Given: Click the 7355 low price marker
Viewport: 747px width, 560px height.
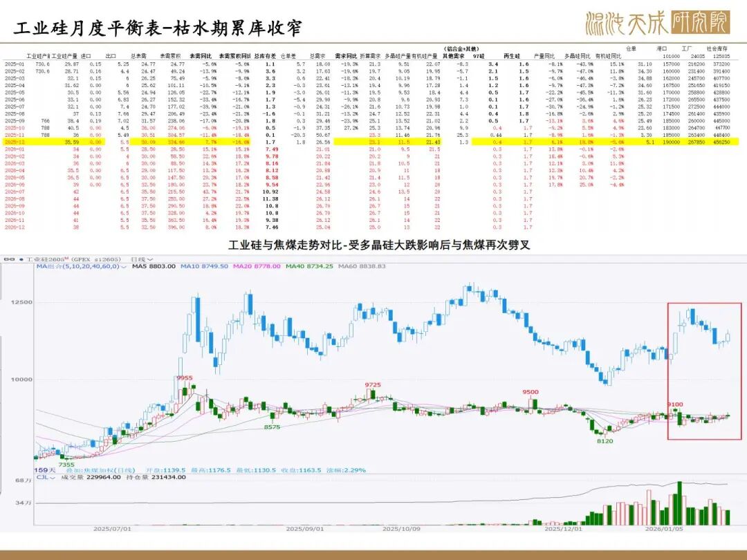Looking at the screenshot, I should pos(66,465).
